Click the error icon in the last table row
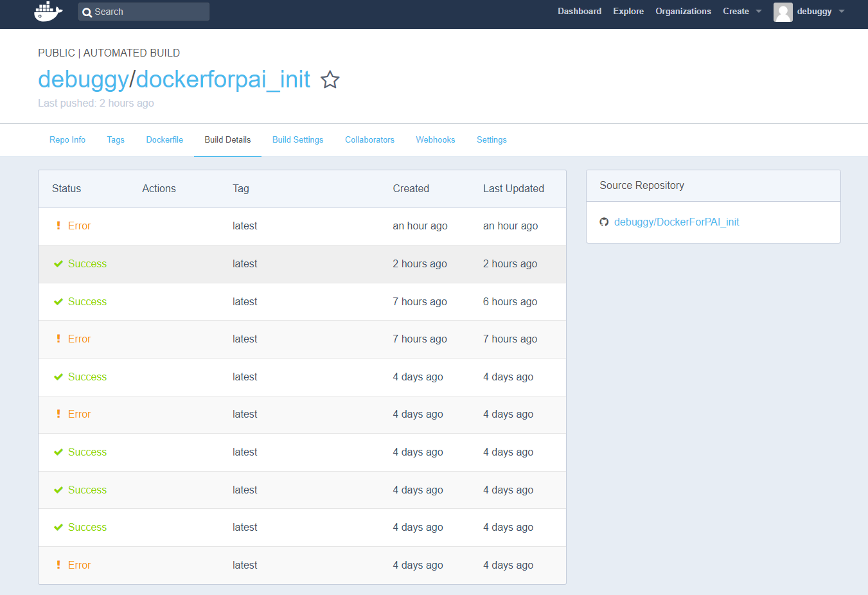Screen dimensions: 868x595 58,565
